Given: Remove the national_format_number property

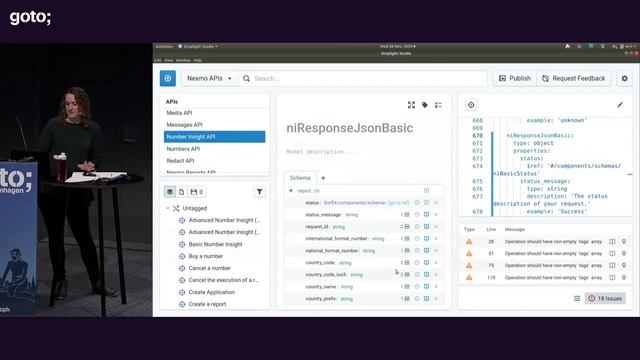Looking at the screenshot, I should (x=436, y=251).
